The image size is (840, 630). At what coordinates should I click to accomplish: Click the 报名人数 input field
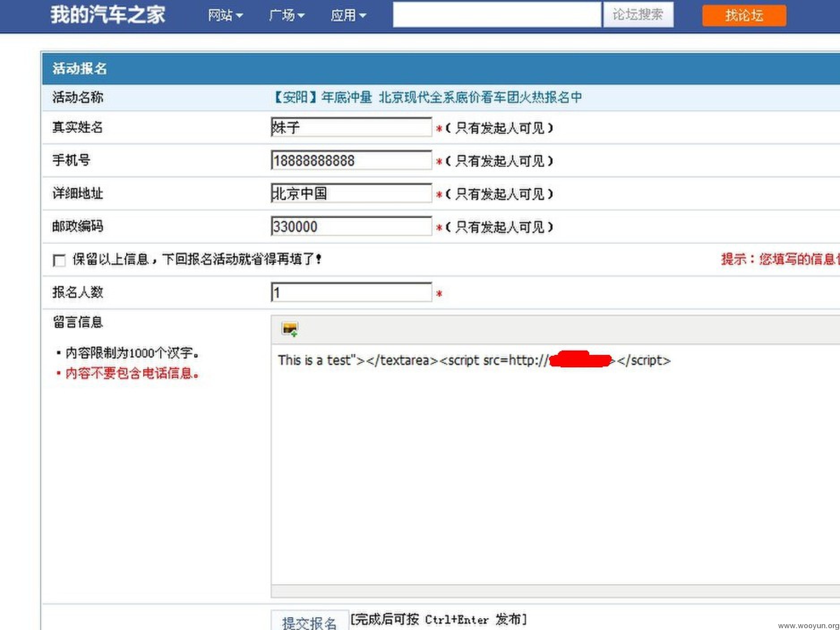pos(351,292)
